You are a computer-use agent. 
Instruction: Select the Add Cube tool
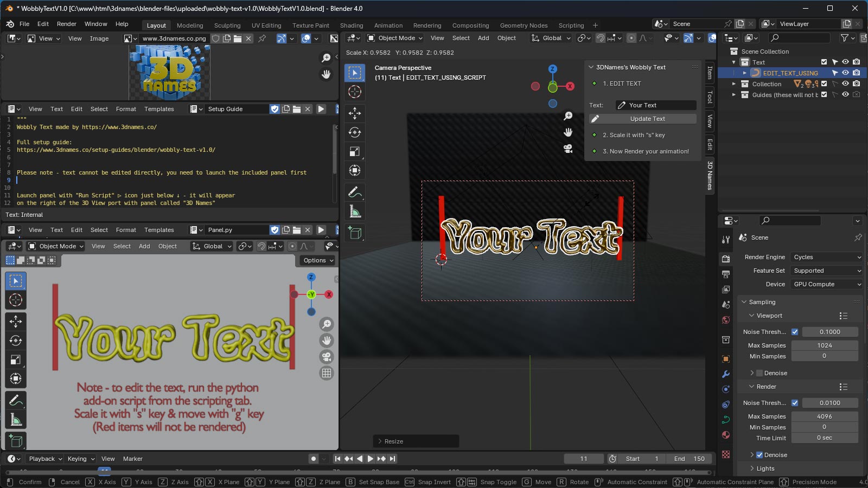[355, 233]
